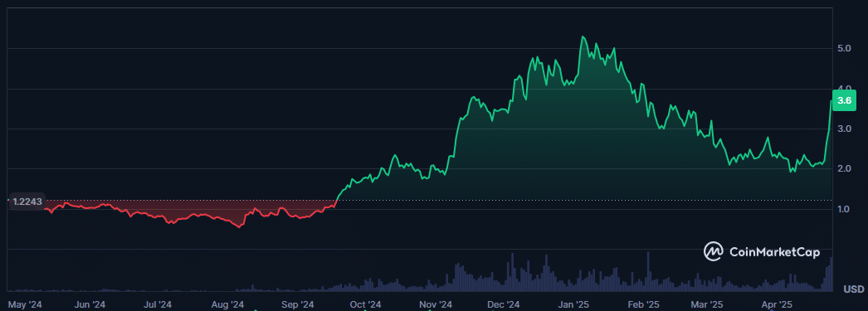
Task: Select the Feb '25 date label
Action: (x=644, y=304)
